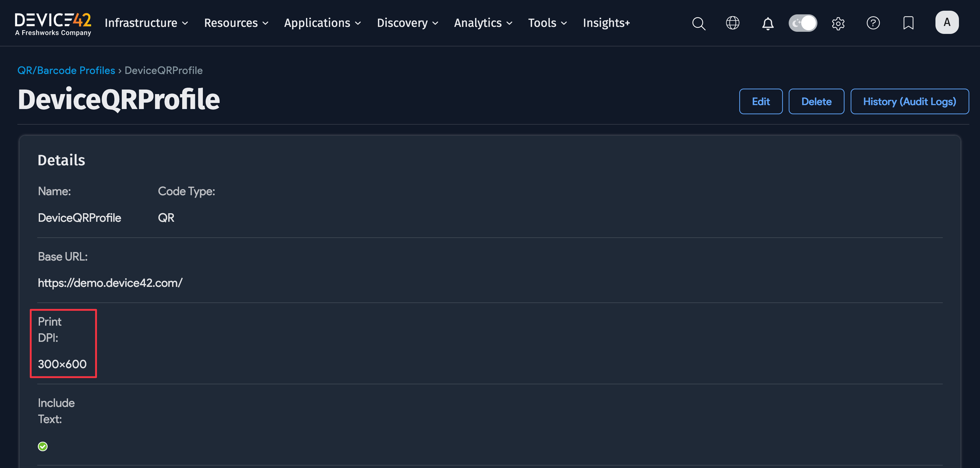Open the bookmark icon
Image resolution: width=980 pixels, height=468 pixels.
click(x=908, y=23)
